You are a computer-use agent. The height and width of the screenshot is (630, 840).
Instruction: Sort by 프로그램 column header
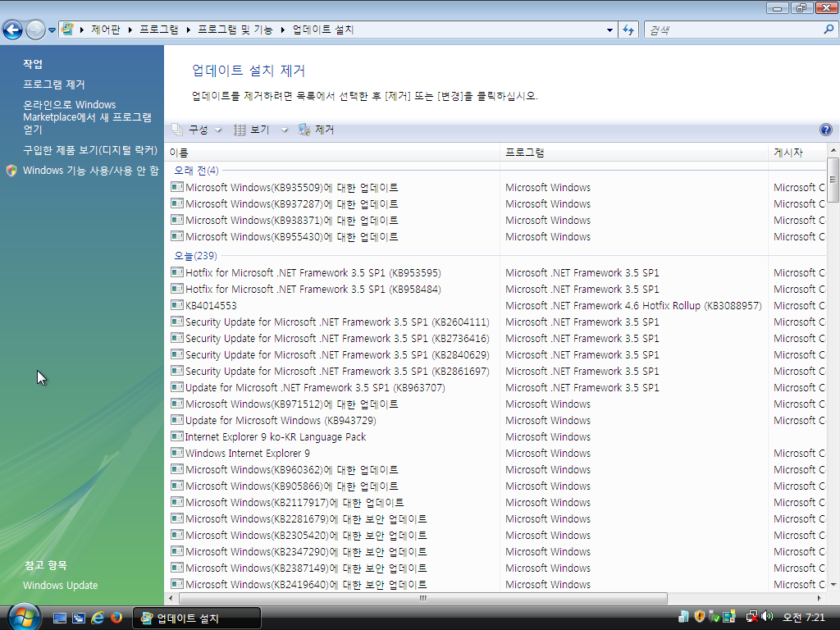click(634, 152)
